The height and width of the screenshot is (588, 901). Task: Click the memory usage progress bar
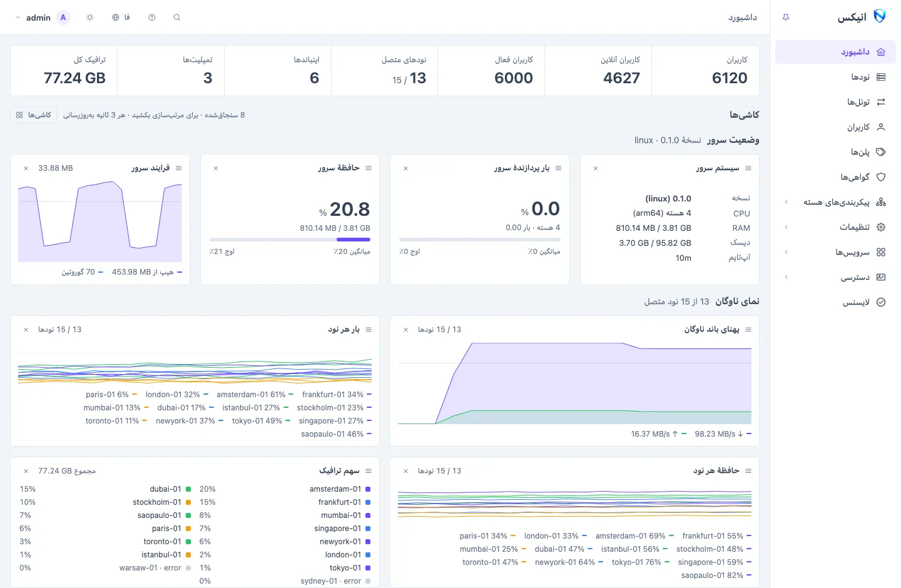(x=290, y=240)
